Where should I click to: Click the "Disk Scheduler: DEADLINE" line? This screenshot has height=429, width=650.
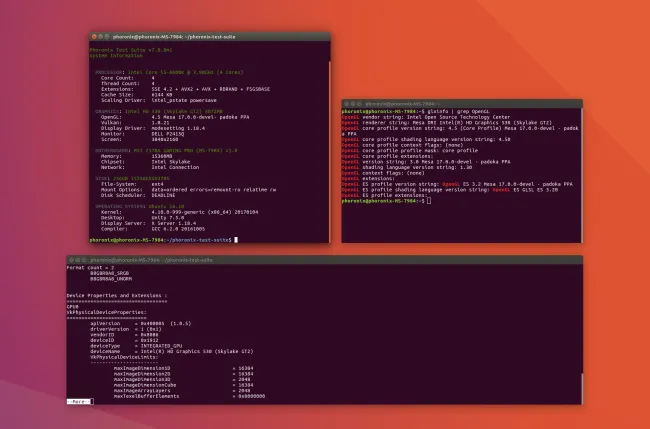tap(138, 195)
